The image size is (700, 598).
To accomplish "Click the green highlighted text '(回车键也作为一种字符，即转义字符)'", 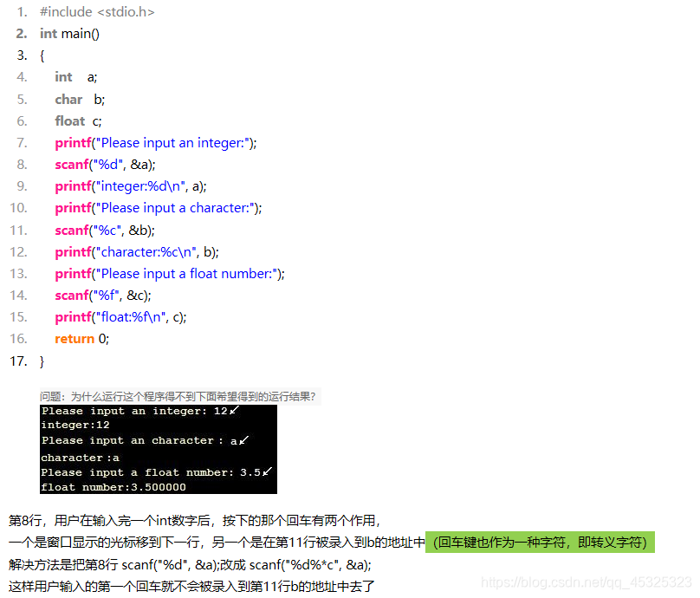I will tap(541, 543).
